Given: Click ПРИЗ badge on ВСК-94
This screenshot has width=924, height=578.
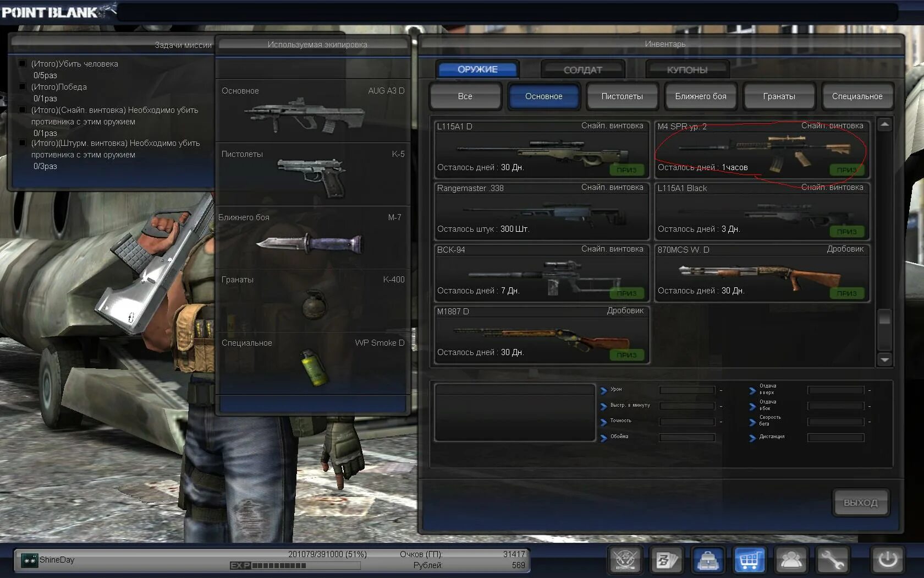Looking at the screenshot, I should click(626, 293).
